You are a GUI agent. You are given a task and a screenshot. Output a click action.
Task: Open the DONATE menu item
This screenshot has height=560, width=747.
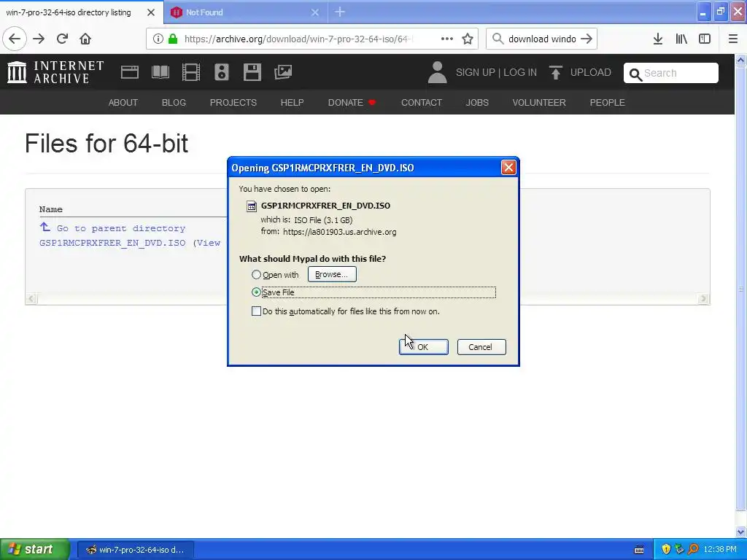pyautogui.click(x=352, y=102)
